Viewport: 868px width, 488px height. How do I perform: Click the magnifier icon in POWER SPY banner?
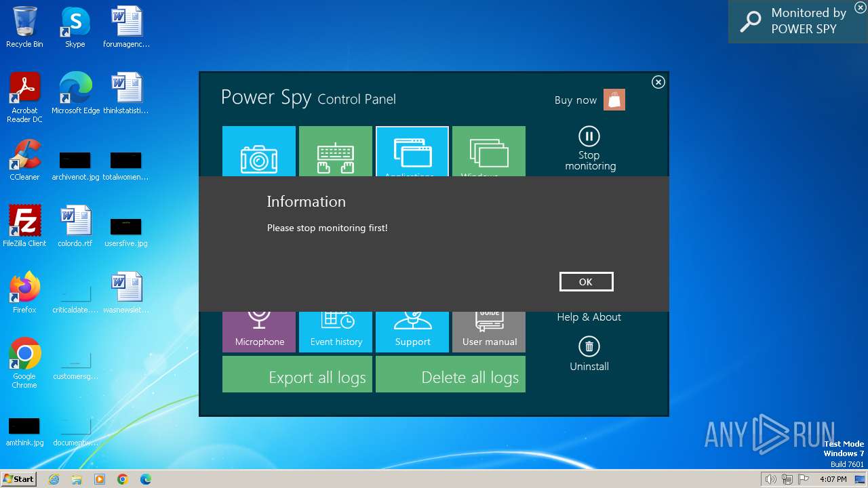click(751, 22)
